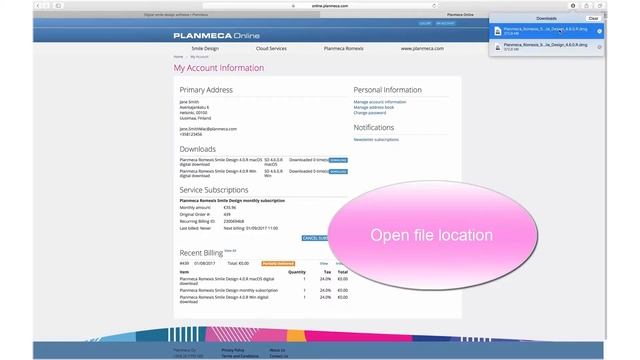The image size is (640, 360).
Task: Click the PLANMECA Online logo
Action: [x=217, y=36]
